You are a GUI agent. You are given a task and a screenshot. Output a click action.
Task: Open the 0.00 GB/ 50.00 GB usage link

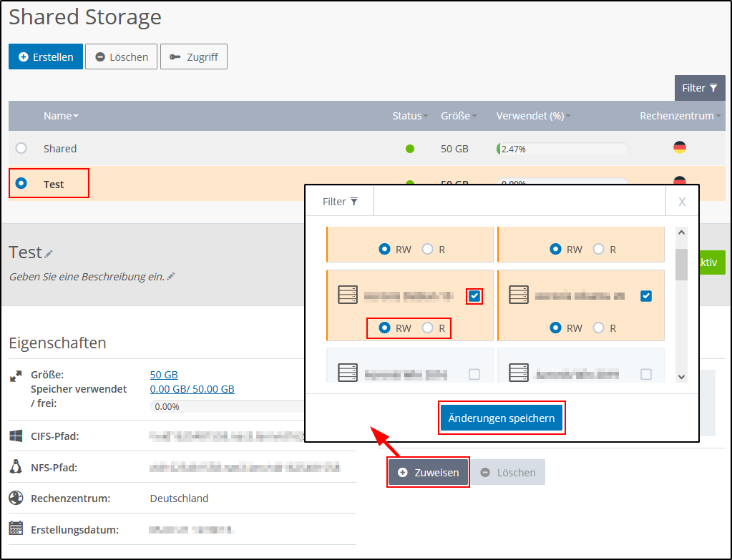click(192, 389)
